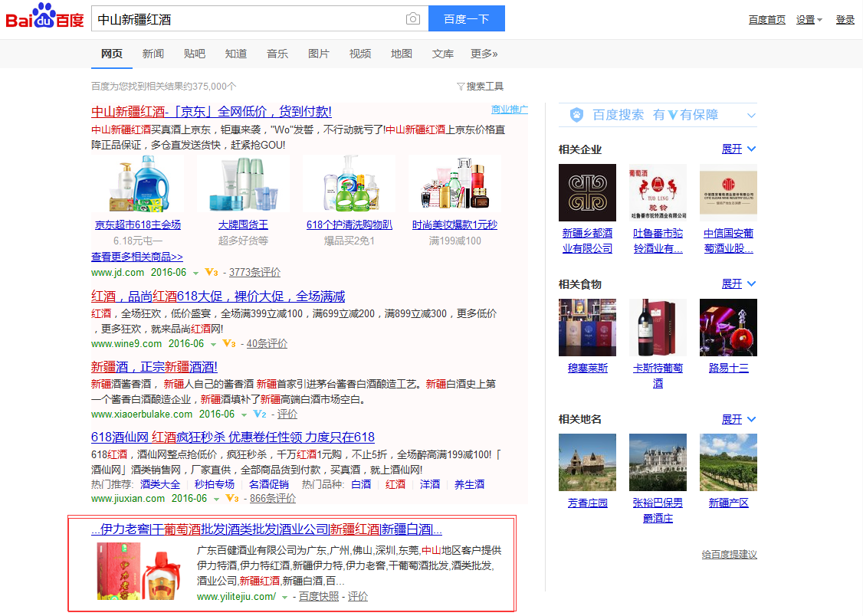The width and height of the screenshot is (863, 616).
Task: Open 百度快照 cached page link
Action: tap(319, 597)
